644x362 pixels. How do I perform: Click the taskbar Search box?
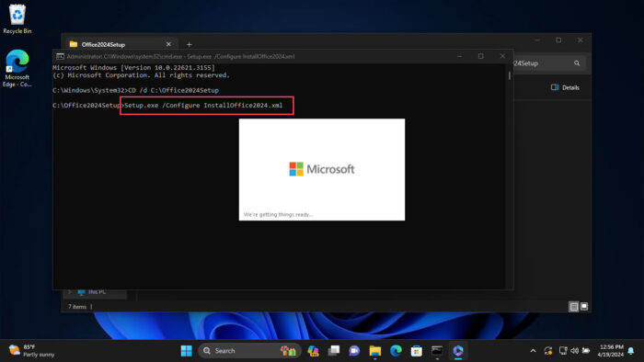(x=249, y=351)
